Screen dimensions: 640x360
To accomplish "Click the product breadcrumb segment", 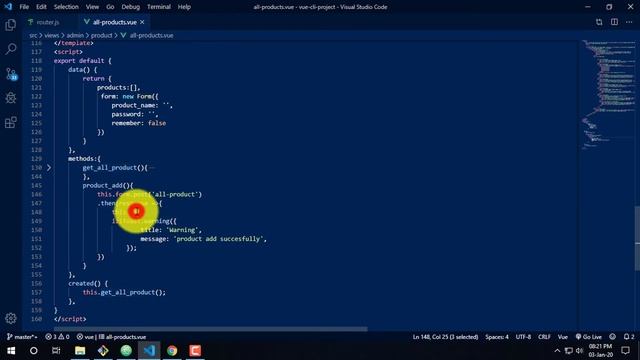I will point(101,36).
